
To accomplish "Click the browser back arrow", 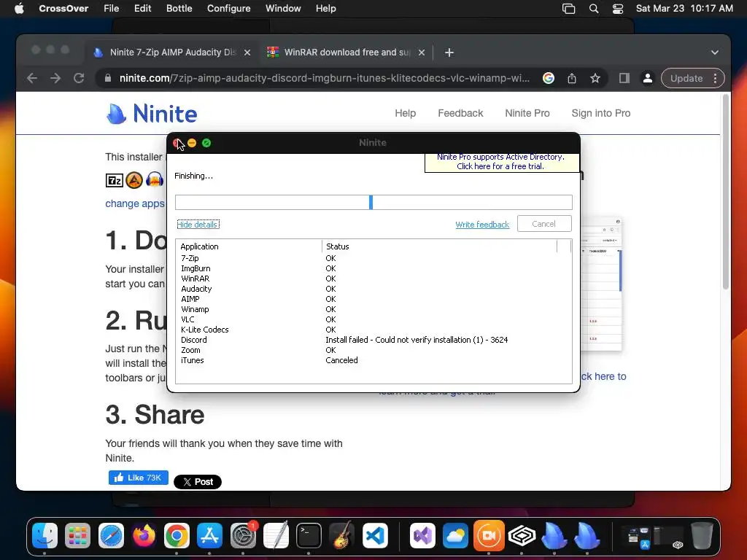I will 32,78.
